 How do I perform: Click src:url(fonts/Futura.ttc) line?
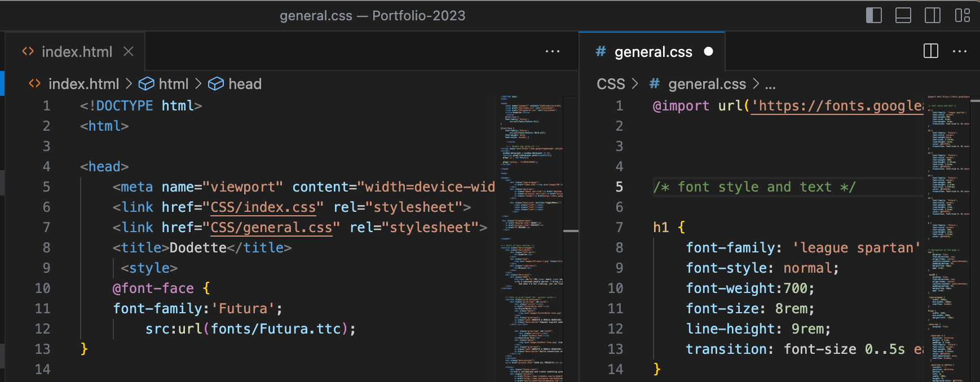coord(250,329)
